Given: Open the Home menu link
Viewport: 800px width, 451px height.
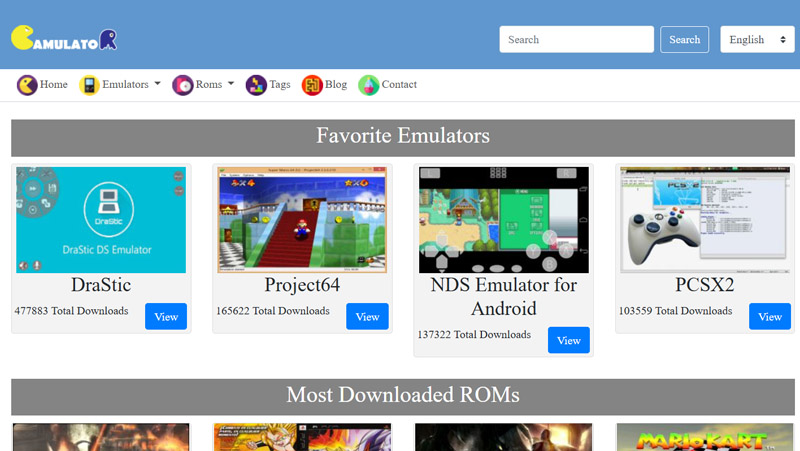Looking at the screenshot, I should 54,84.
